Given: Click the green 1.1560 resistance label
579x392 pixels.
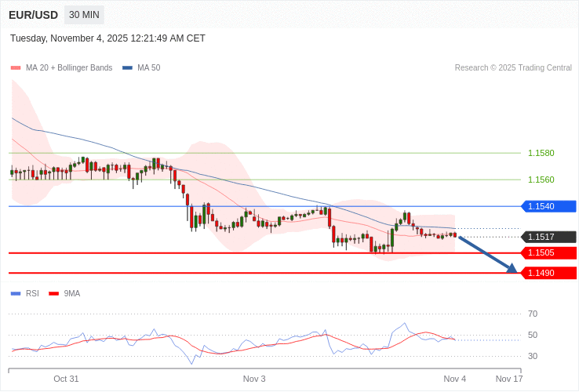Looking at the screenshot, I should (541, 180).
